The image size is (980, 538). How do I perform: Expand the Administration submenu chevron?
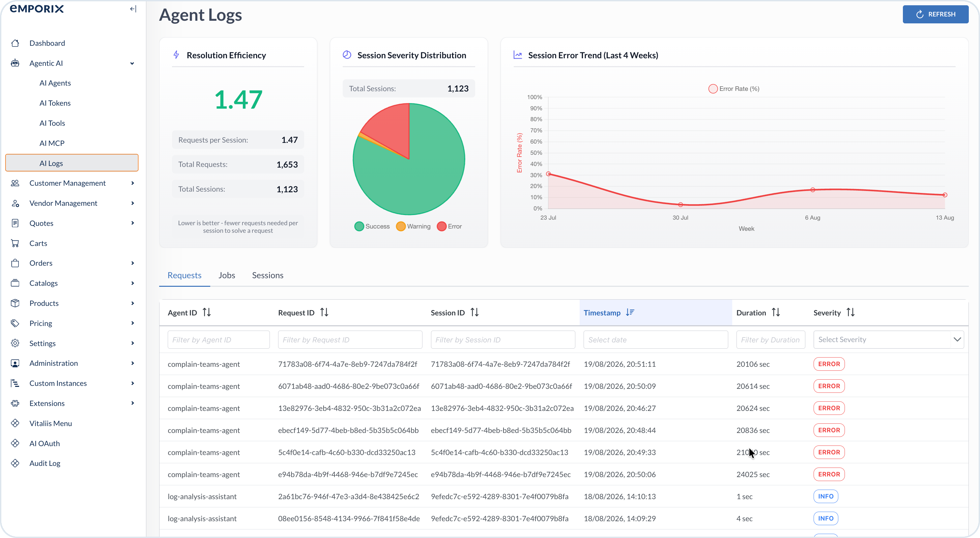(132, 363)
